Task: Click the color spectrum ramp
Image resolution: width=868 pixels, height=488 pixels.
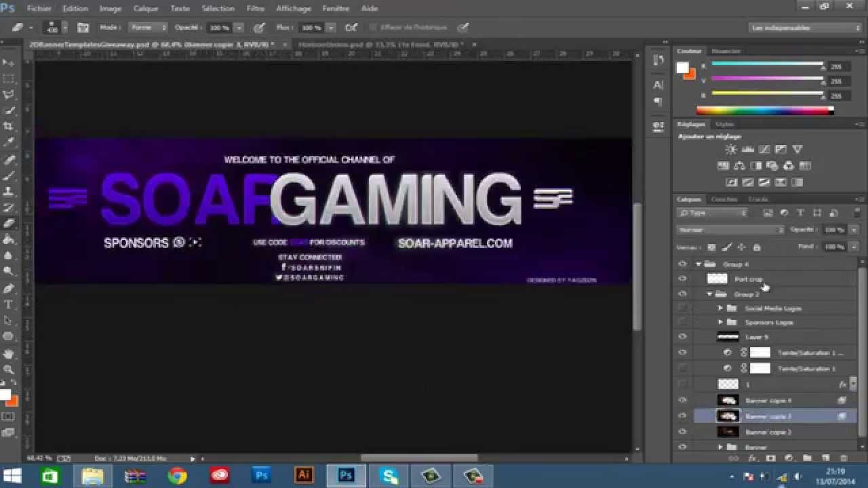Action: point(765,110)
